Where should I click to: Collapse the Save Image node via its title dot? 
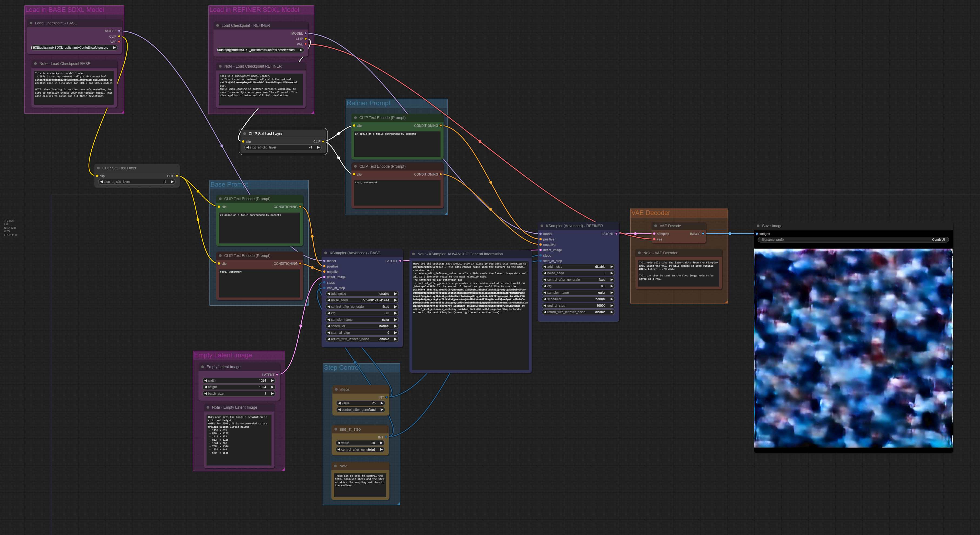pos(758,226)
